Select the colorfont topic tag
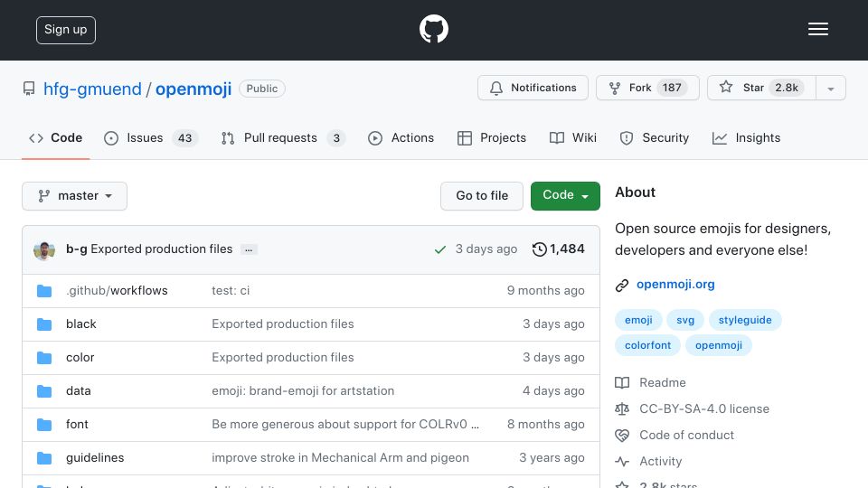 [647, 345]
